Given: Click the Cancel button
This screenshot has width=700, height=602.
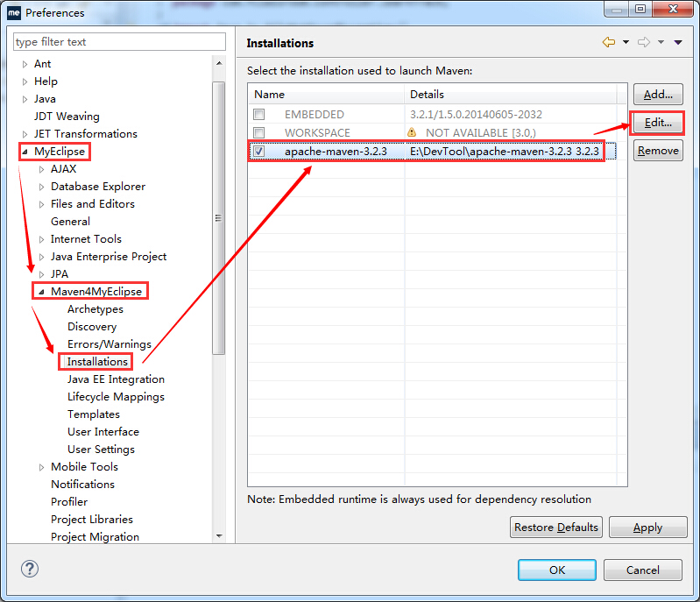Looking at the screenshot, I should pos(642,570).
